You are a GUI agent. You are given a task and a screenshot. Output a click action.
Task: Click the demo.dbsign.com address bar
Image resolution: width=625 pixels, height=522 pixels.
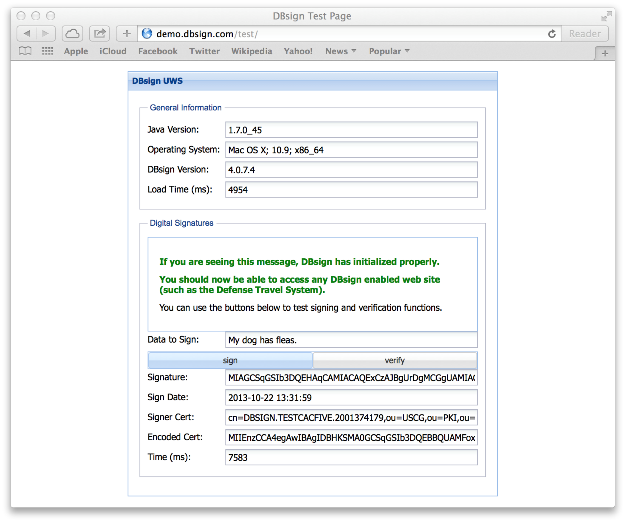point(340,33)
